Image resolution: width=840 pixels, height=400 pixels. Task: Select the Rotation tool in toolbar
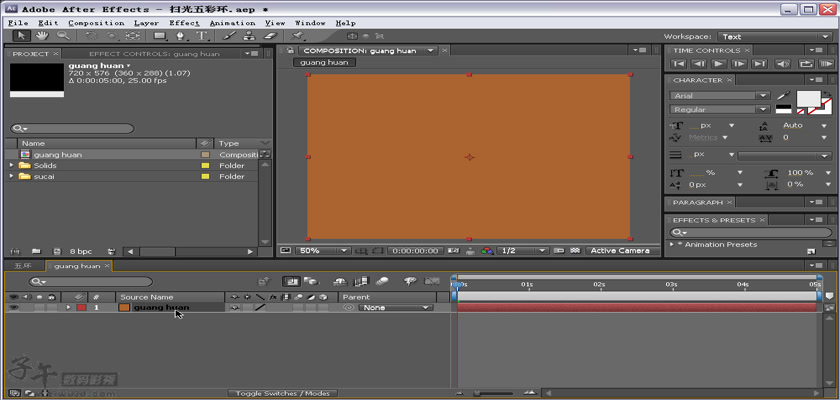pos(91,36)
